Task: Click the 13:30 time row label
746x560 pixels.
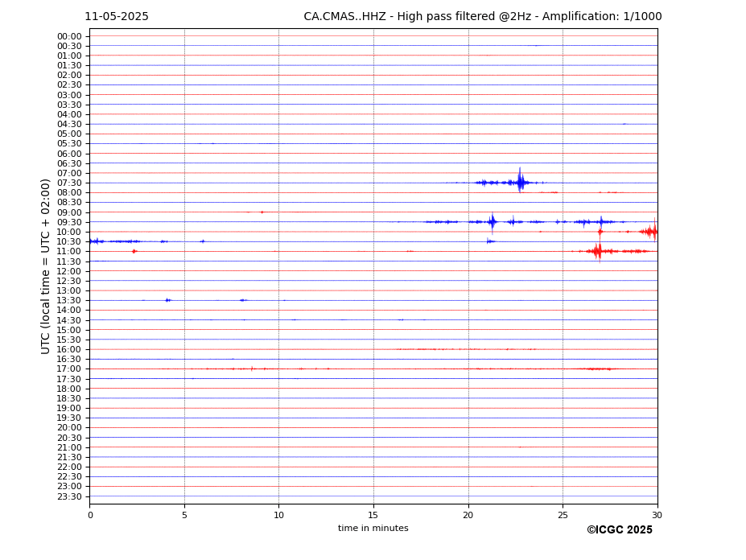Action: click(x=69, y=301)
